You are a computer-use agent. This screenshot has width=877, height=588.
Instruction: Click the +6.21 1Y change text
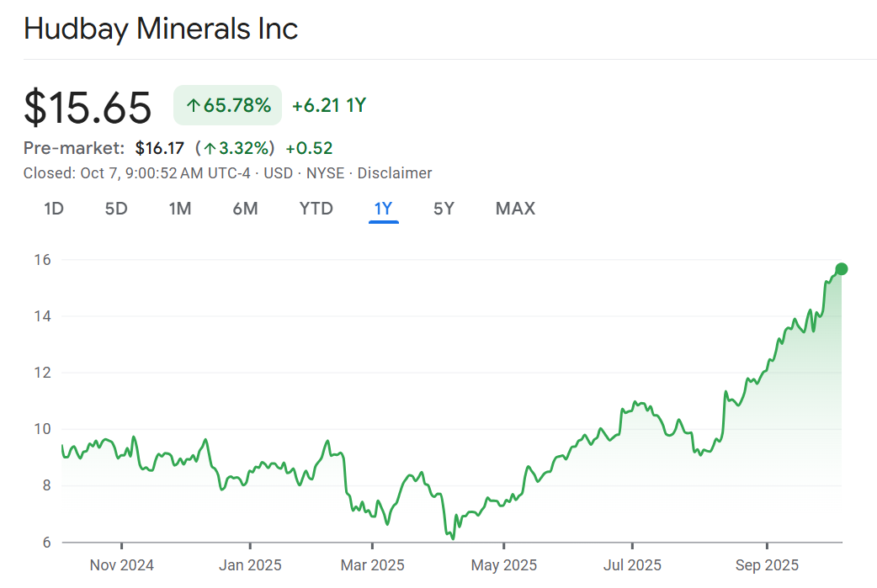[329, 105]
